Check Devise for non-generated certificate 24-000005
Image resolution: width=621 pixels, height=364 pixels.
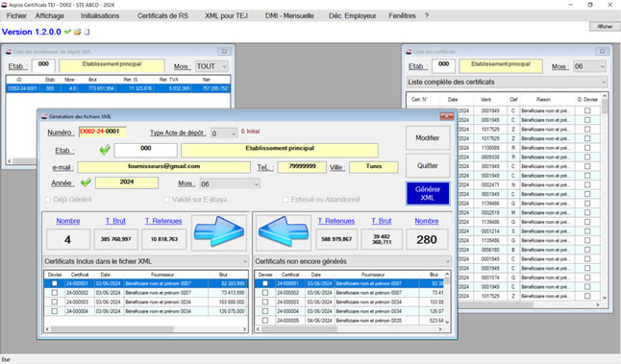(x=265, y=321)
